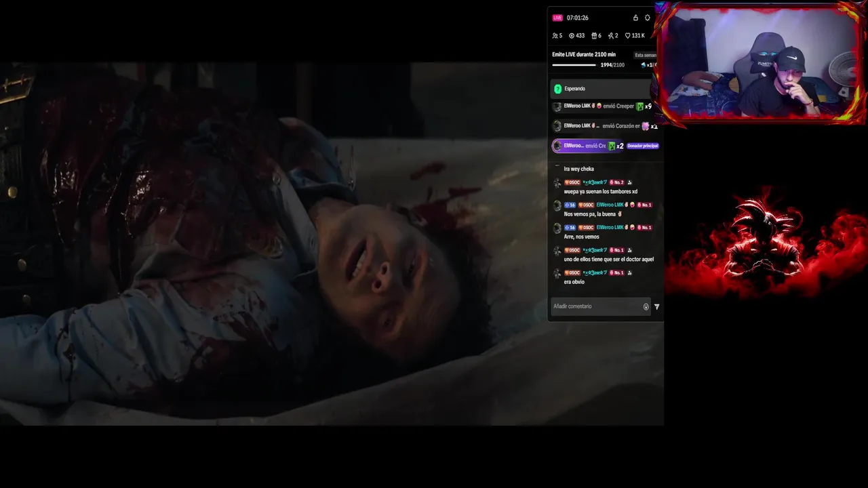The image size is (868, 488).
Task: Click 'wuepa ya suenan los tambores xd' comment
Action: (601, 192)
